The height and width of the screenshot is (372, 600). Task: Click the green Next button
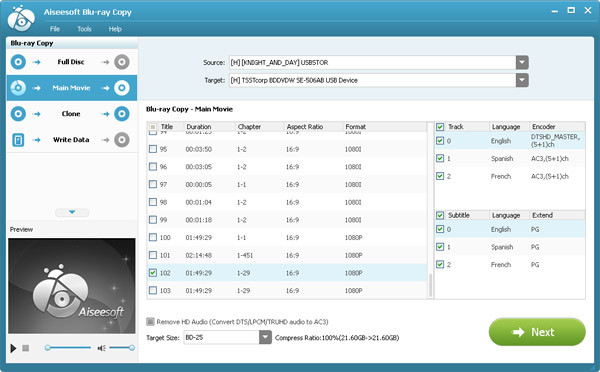537,332
